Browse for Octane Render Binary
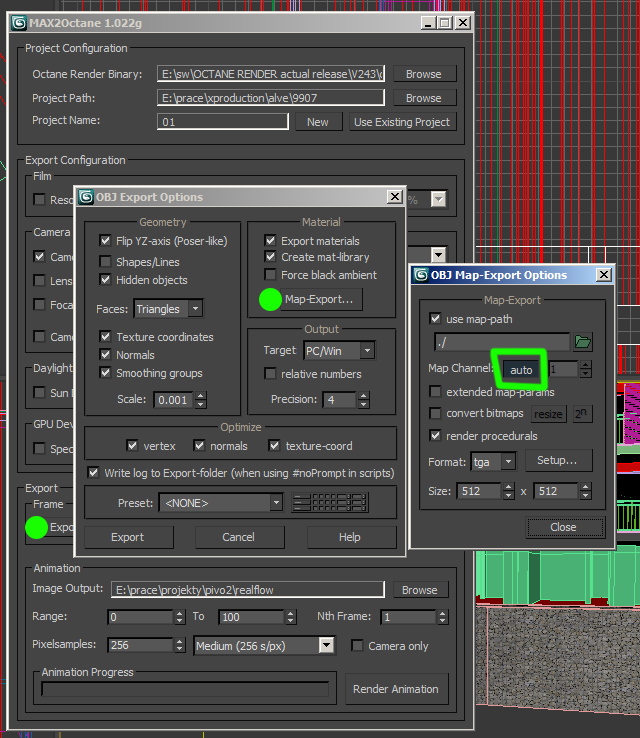 tap(424, 74)
